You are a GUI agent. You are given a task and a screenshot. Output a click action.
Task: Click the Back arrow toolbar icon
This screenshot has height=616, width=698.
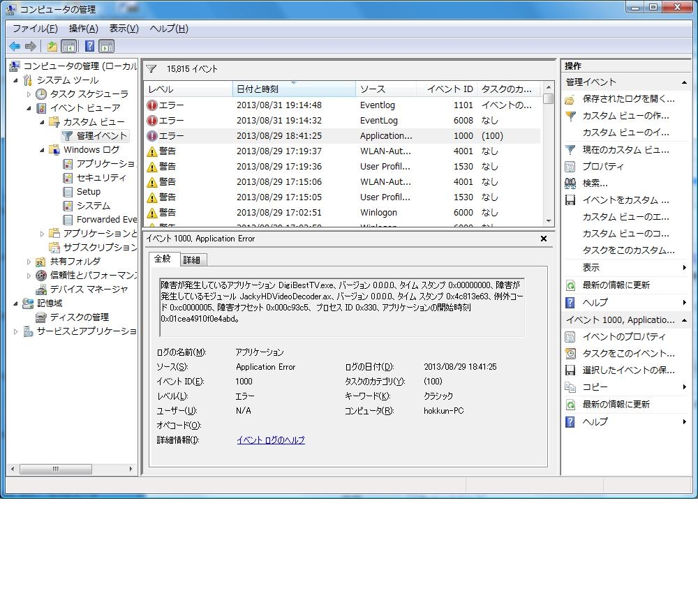[14, 46]
